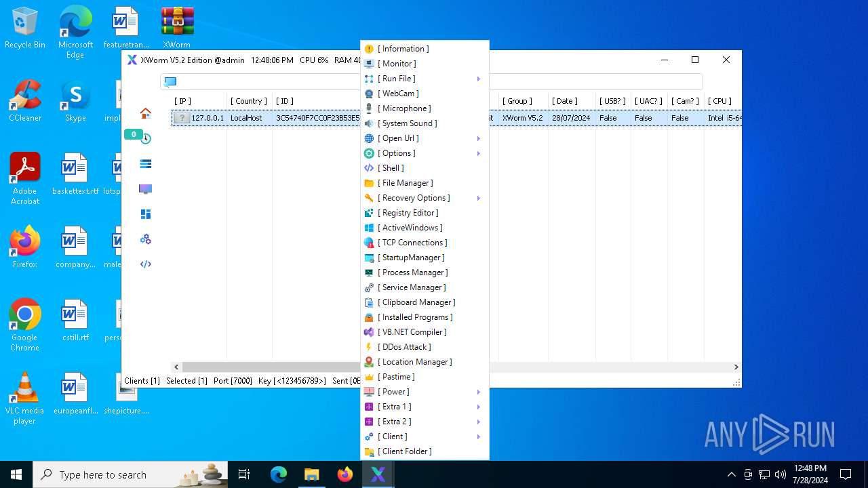
Task: Click the 28/07/2024 date cell
Action: pos(571,118)
